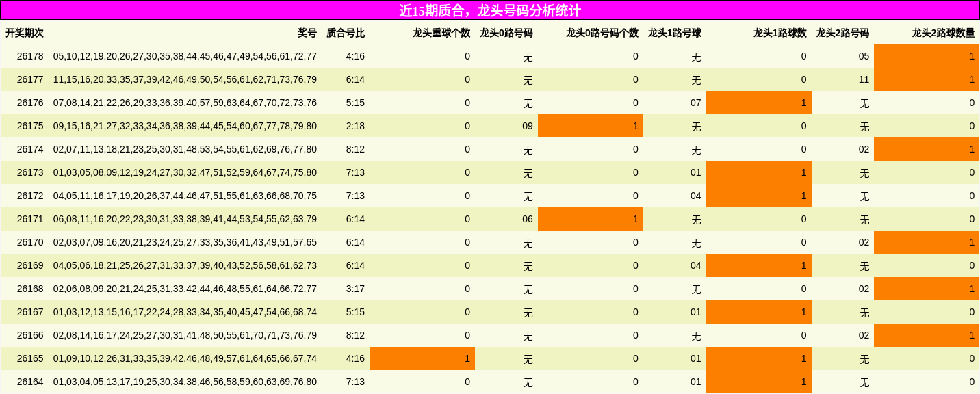Select period number 26165
Viewport: 980px width, 394px height.
[x=30, y=358]
